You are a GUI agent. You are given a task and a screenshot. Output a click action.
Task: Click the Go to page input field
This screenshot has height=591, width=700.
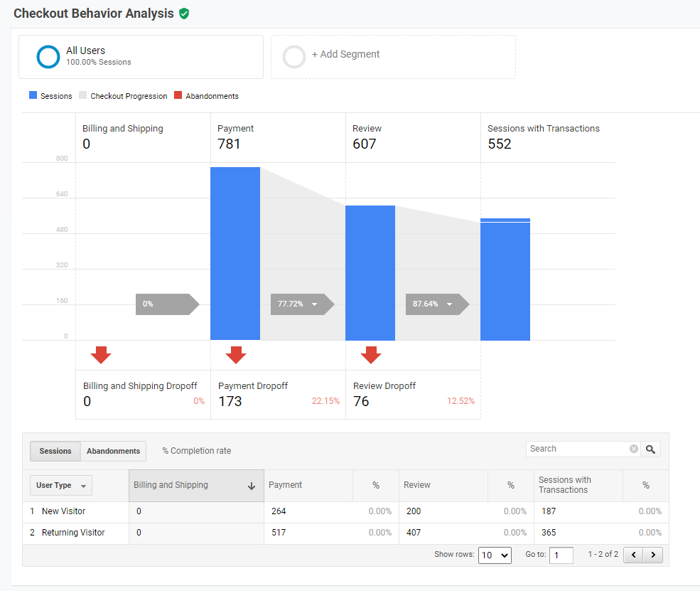[x=561, y=555]
